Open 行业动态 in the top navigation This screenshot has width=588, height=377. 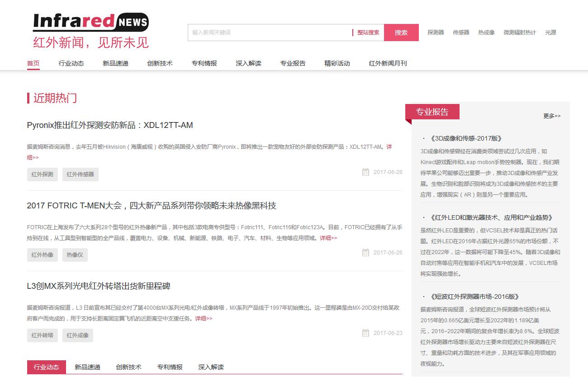(x=71, y=63)
